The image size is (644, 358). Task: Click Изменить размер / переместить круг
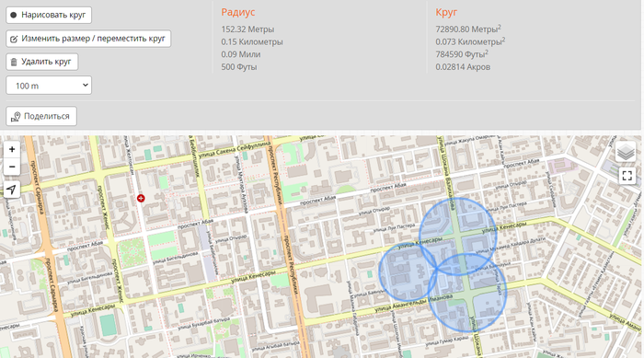[x=88, y=39]
